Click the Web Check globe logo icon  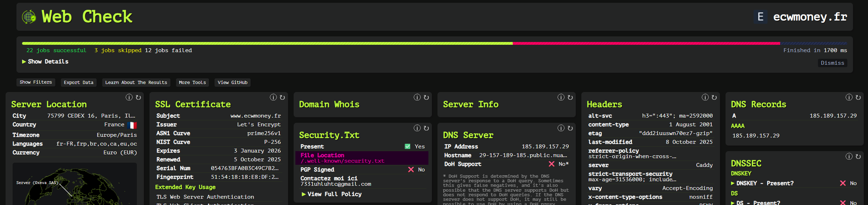(x=29, y=17)
